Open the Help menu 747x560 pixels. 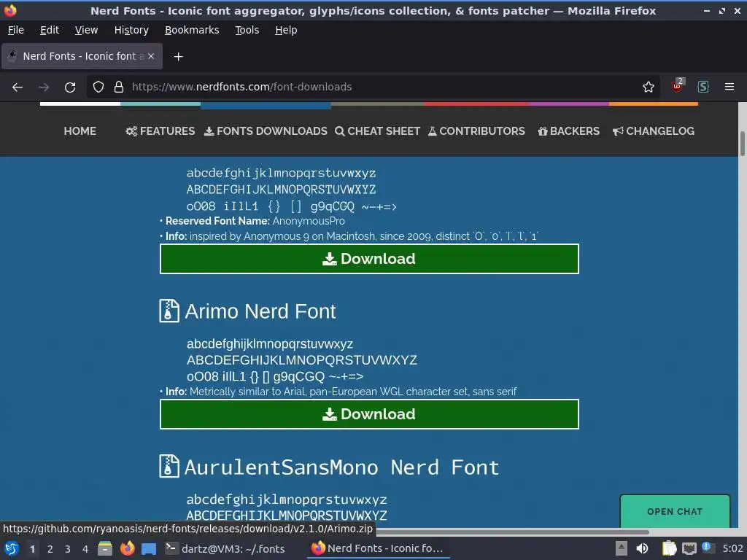(286, 30)
